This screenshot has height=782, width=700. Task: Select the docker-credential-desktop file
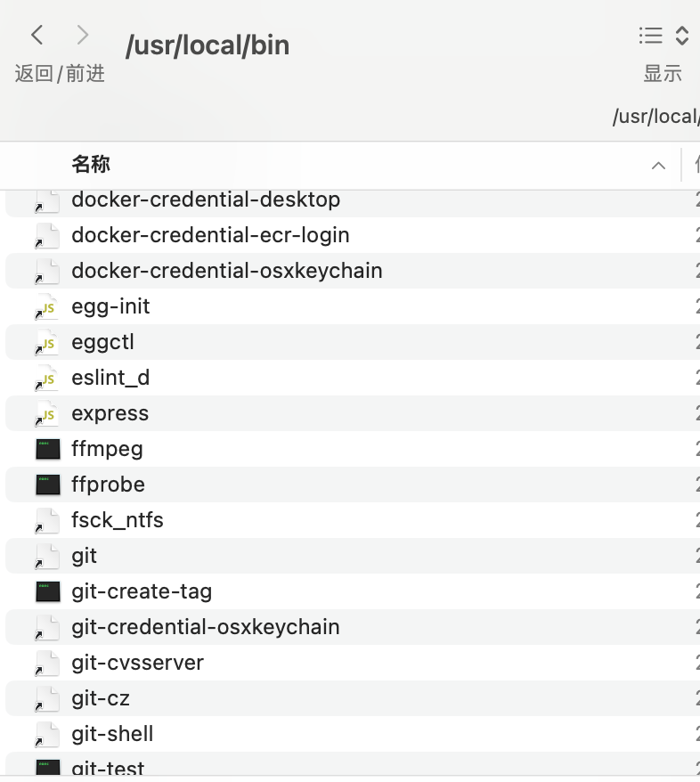(x=205, y=200)
